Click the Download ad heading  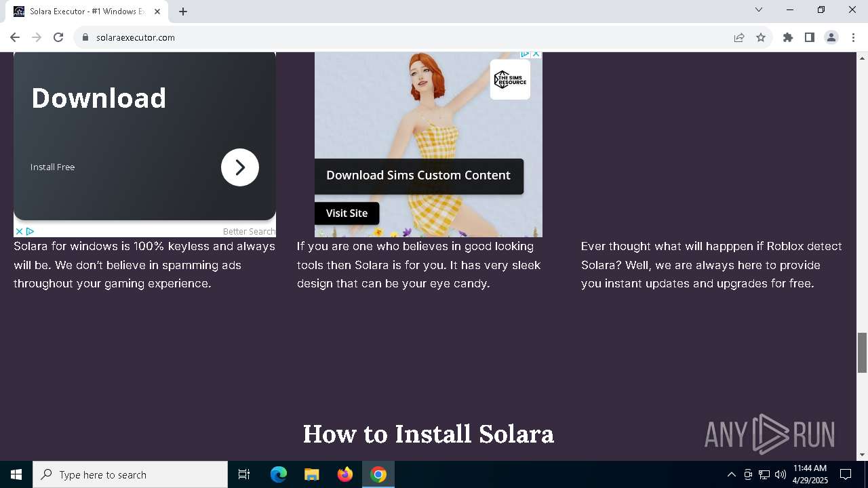pos(99,98)
